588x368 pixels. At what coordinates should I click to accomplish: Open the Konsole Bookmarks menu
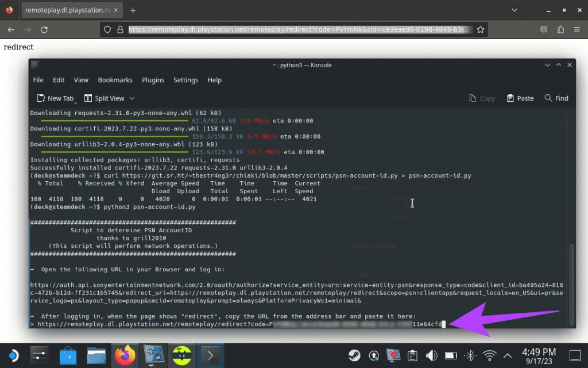click(x=115, y=80)
